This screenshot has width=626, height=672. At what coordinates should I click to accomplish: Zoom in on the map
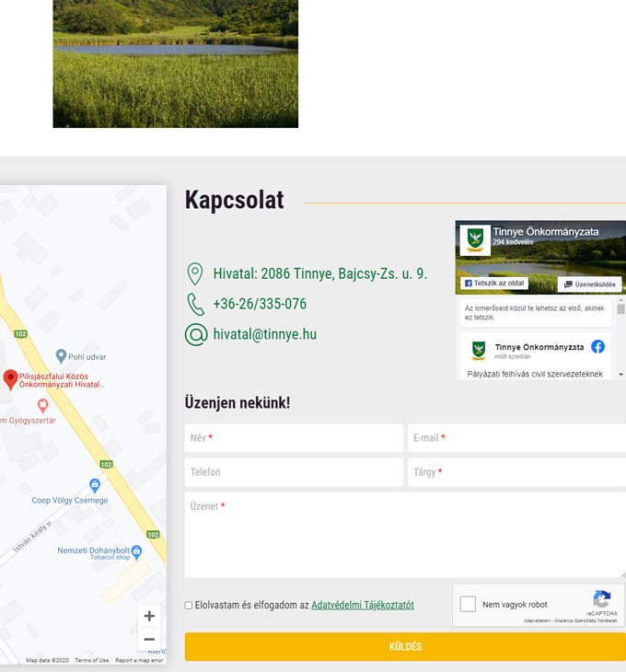(x=149, y=616)
